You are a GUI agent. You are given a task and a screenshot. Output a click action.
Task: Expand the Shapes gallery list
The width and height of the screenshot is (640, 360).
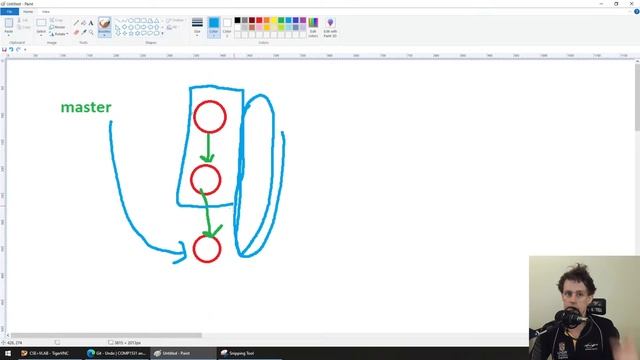(162, 33)
